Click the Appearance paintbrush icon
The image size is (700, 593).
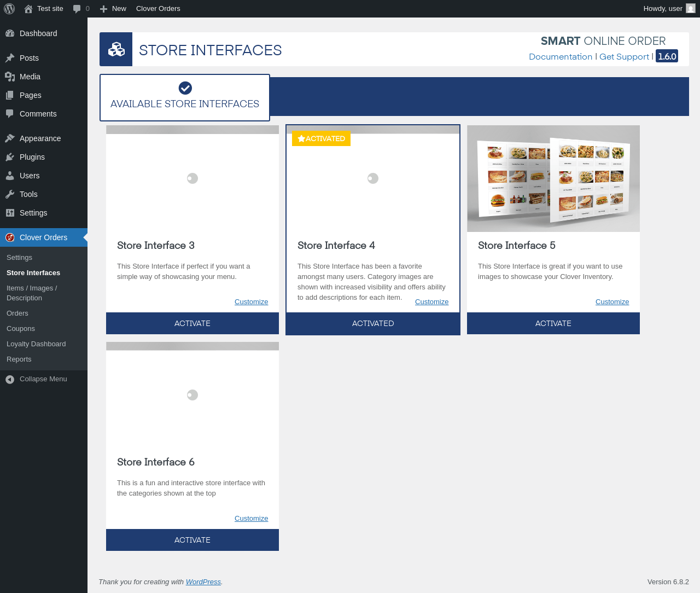tap(10, 138)
